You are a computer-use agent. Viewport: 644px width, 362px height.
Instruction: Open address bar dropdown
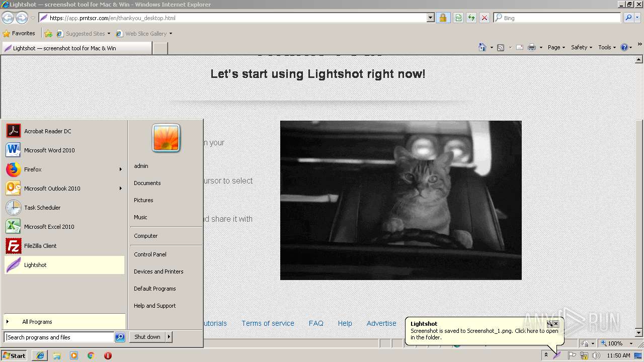tap(430, 18)
